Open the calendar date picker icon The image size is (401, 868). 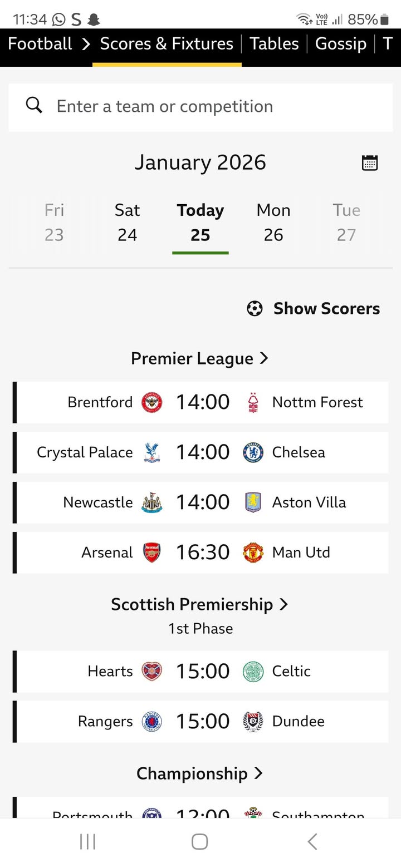pos(370,162)
